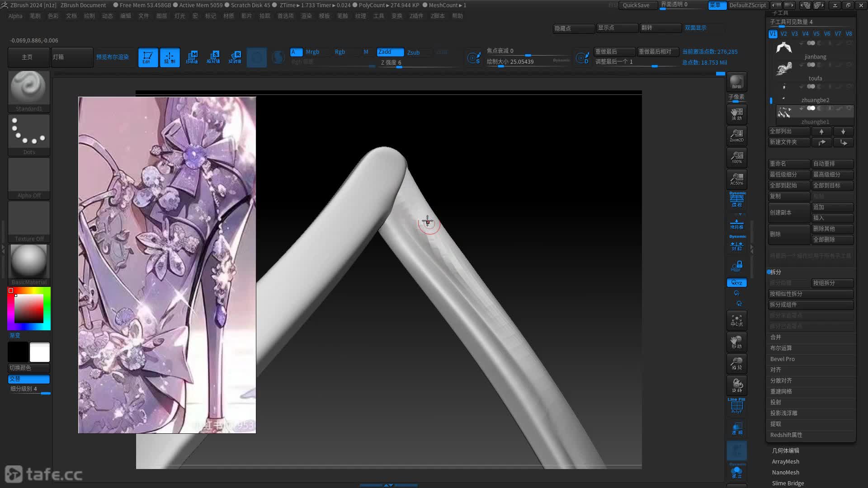Select the black secondary color swatch

click(x=18, y=352)
